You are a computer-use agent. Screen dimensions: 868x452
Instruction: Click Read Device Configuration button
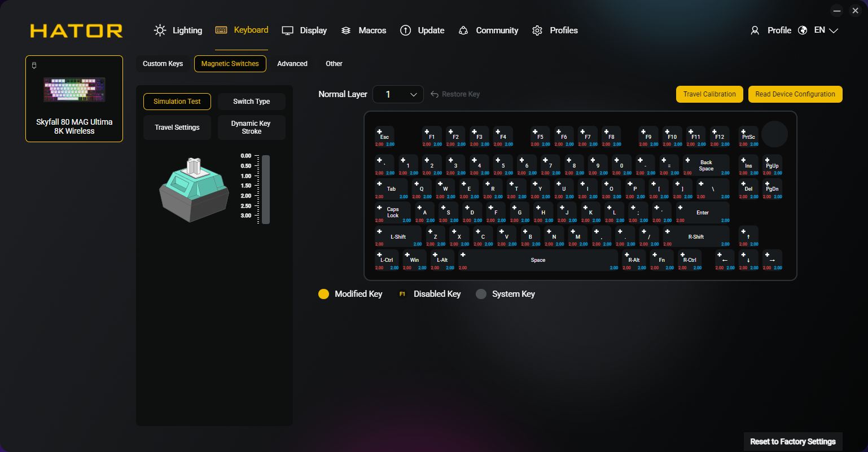point(795,94)
